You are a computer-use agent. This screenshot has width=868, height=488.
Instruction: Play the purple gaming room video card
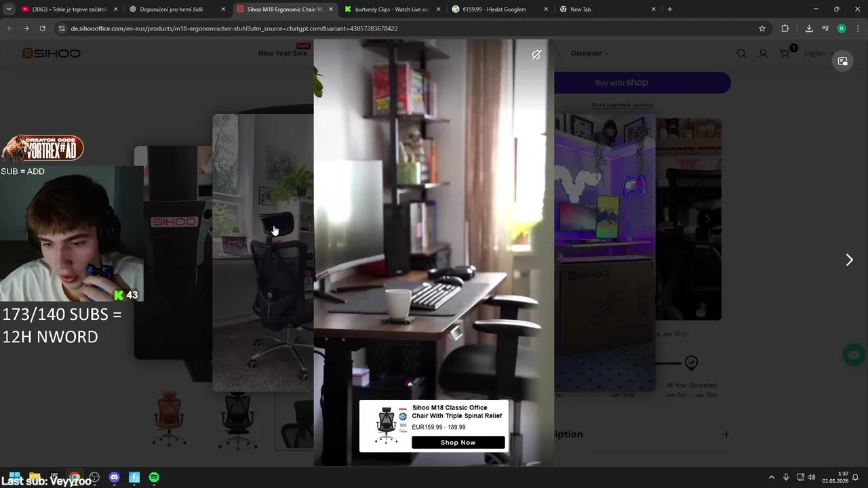tap(604, 252)
